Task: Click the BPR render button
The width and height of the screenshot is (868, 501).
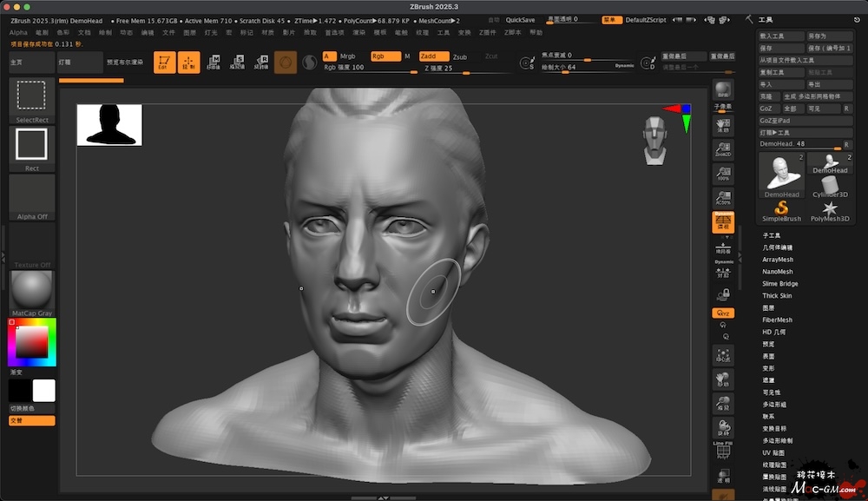Action: point(722,91)
